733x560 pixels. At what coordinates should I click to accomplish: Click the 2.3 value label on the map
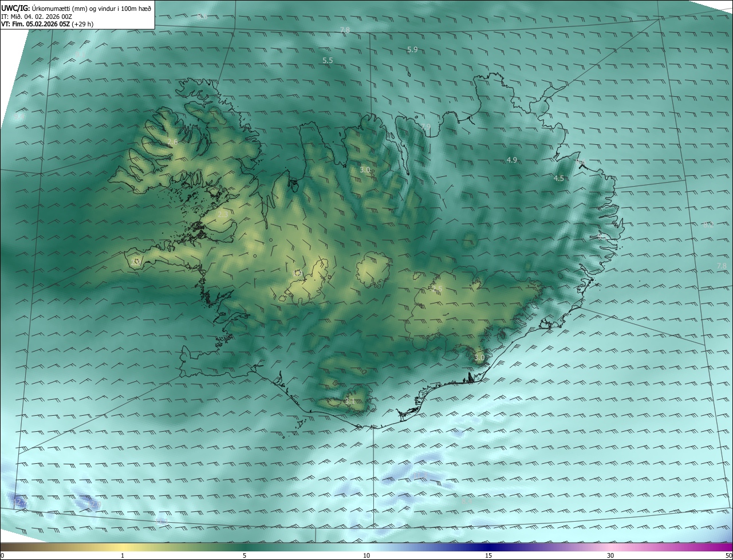tap(223, 214)
